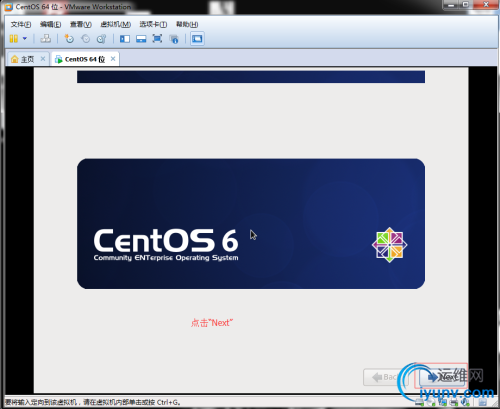Toggle the thumbnail bar icon
The width and height of the screenshot is (500, 409).
click(141, 39)
